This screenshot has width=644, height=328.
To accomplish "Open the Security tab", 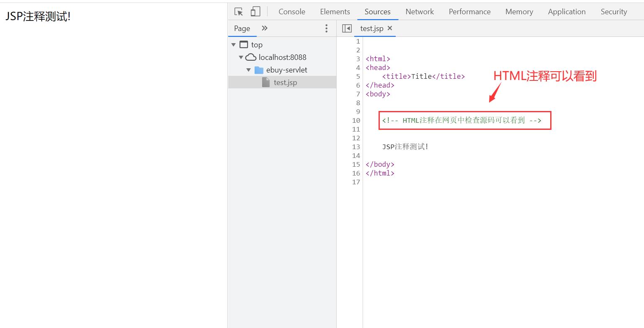I will (614, 12).
